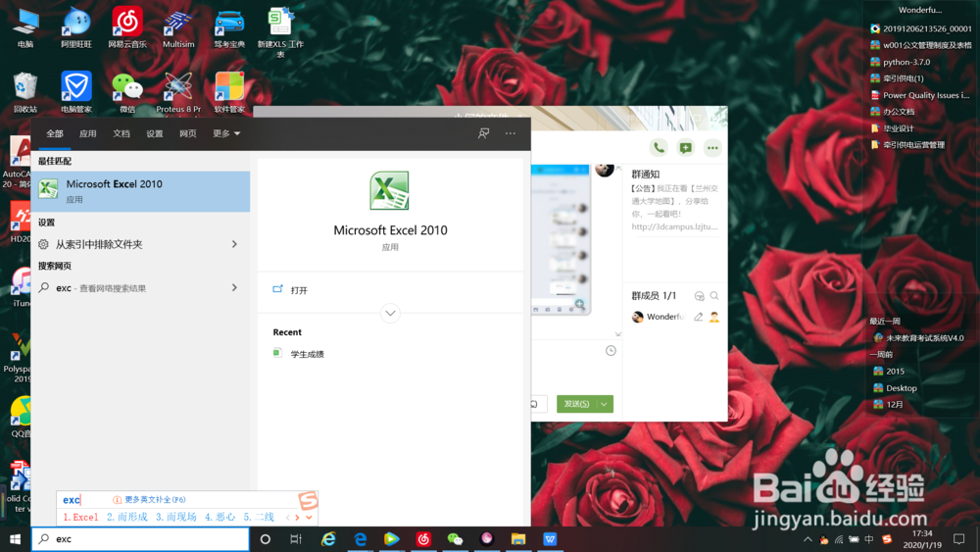This screenshot has height=552, width=980.
Task: Select exc 查看网络搜索结果 web entry
Action: pyautogui.click(x=140, y=288)
